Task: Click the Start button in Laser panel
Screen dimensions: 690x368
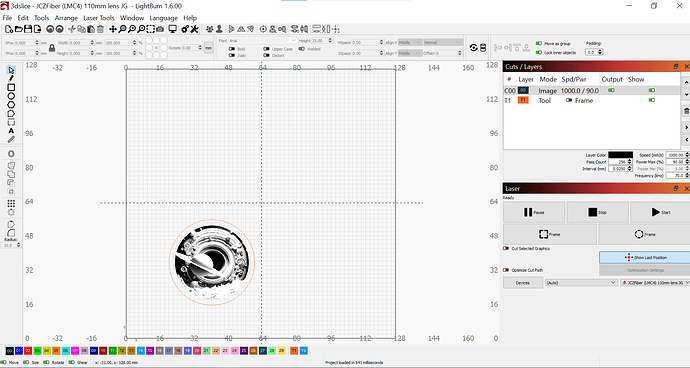Action: click(x=660, y=212)
